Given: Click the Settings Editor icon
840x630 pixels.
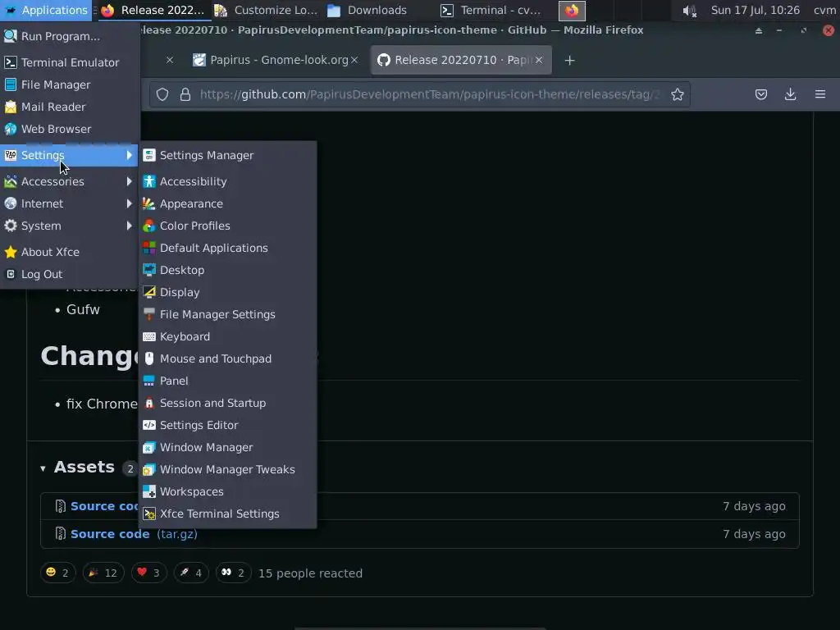Looking at the screenshot, I should click(x=149, y=425).
